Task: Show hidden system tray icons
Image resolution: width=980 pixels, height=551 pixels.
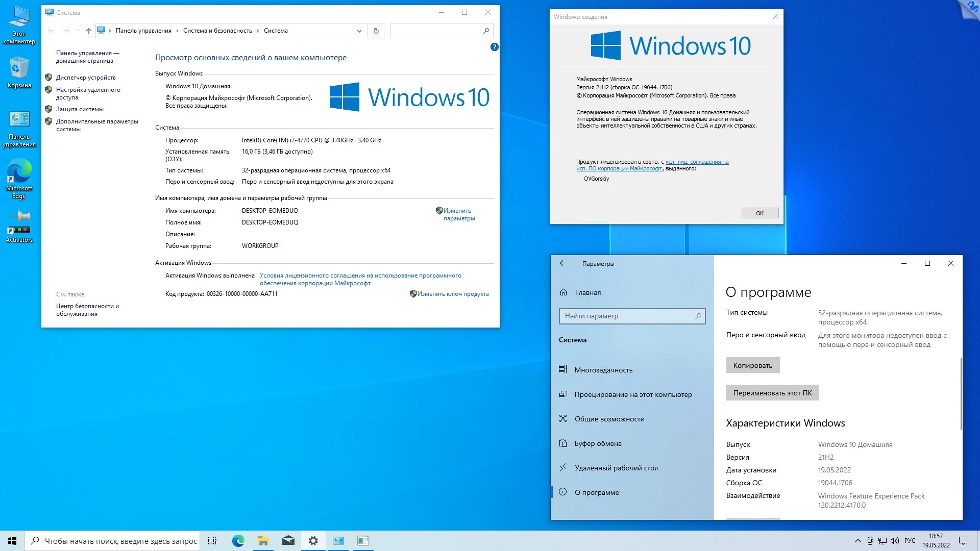Action: pos(857,541)
